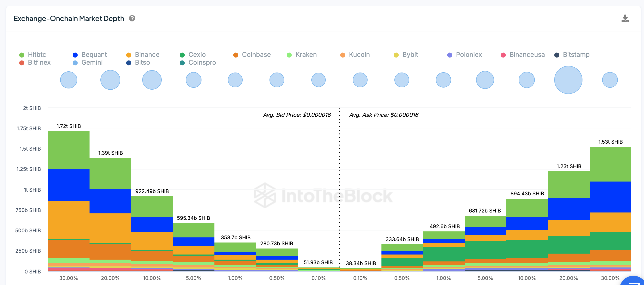Click the 894.43b SHIB bar label

[527, 194]
